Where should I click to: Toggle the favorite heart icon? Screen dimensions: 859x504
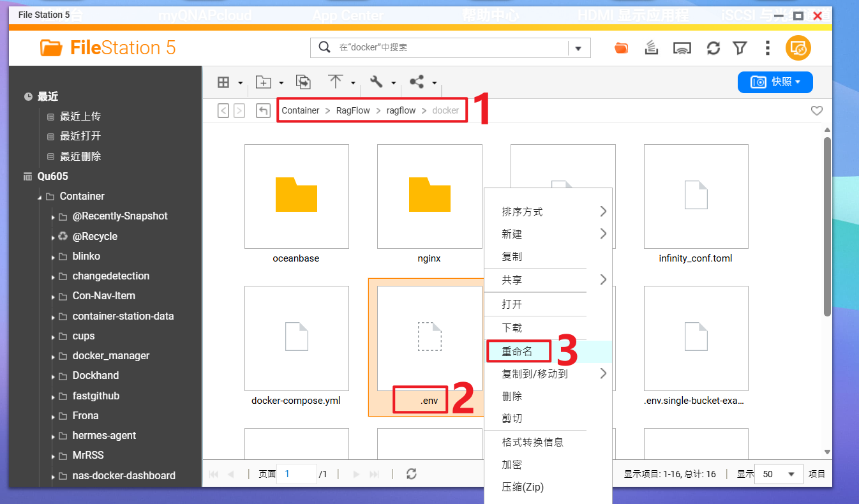pos(816,111)
